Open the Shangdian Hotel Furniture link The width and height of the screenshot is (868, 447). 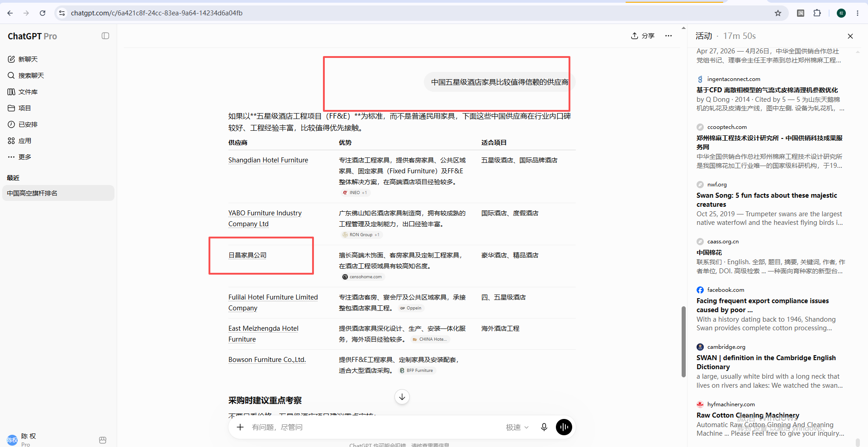[268, 160]
